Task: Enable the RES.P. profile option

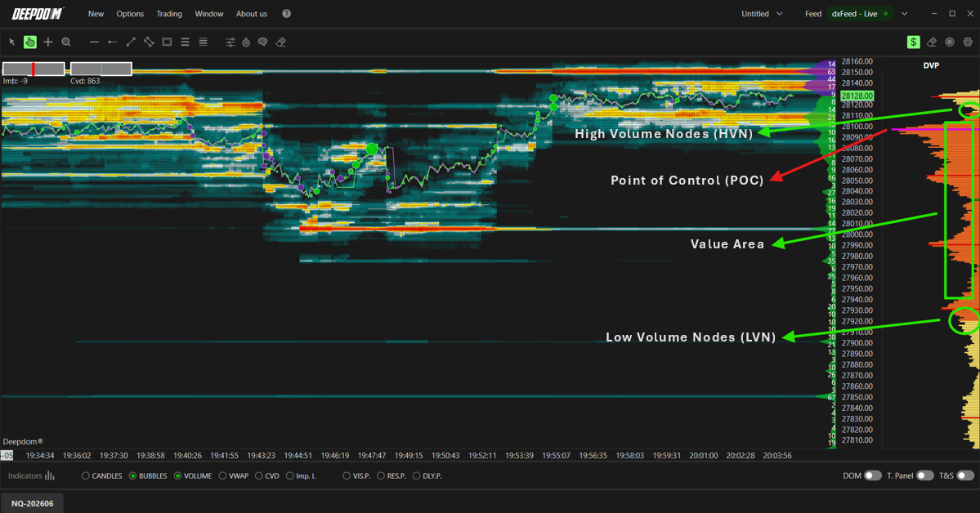Action: click(381, 476)
